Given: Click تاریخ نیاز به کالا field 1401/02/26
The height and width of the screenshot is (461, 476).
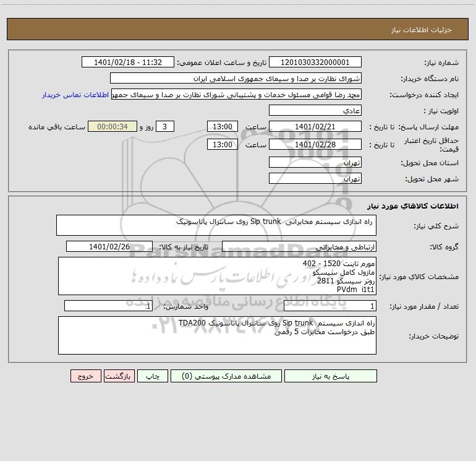Looking at the screenshot, I should coord(109,246).
